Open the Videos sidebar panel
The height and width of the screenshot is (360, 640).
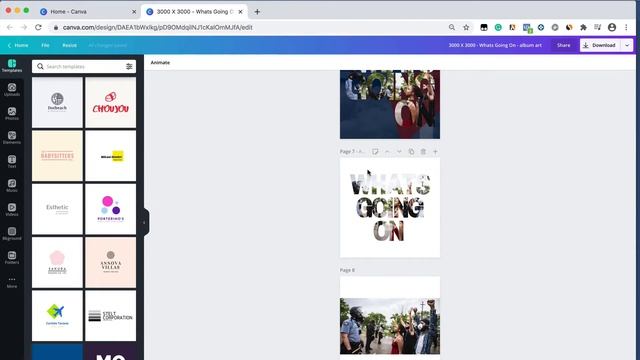click(x=12, y=210)
